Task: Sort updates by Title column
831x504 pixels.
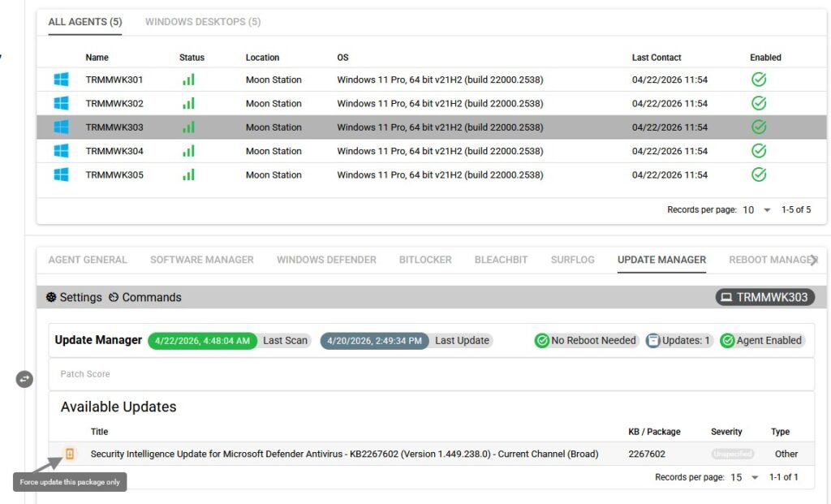Action: tap(99, 432)
